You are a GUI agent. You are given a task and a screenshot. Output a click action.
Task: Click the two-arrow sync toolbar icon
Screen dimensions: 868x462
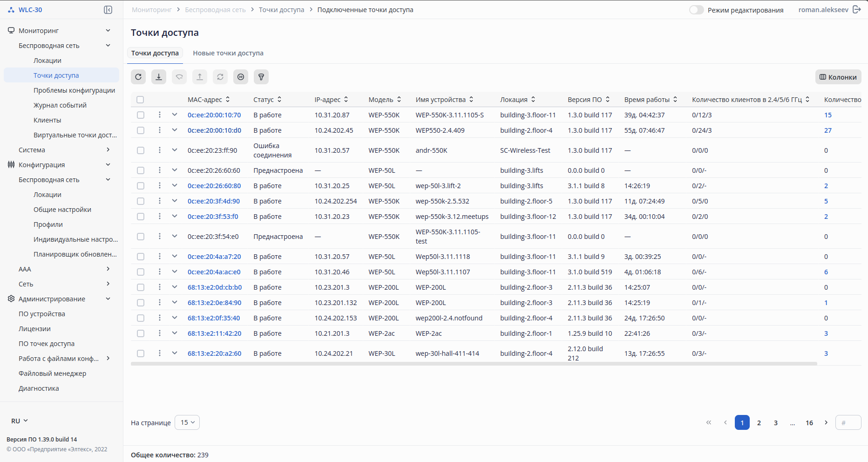(x=220, y=77)
